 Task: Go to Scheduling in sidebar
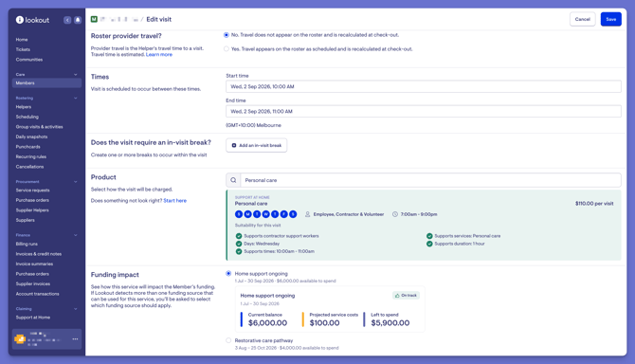27,117
